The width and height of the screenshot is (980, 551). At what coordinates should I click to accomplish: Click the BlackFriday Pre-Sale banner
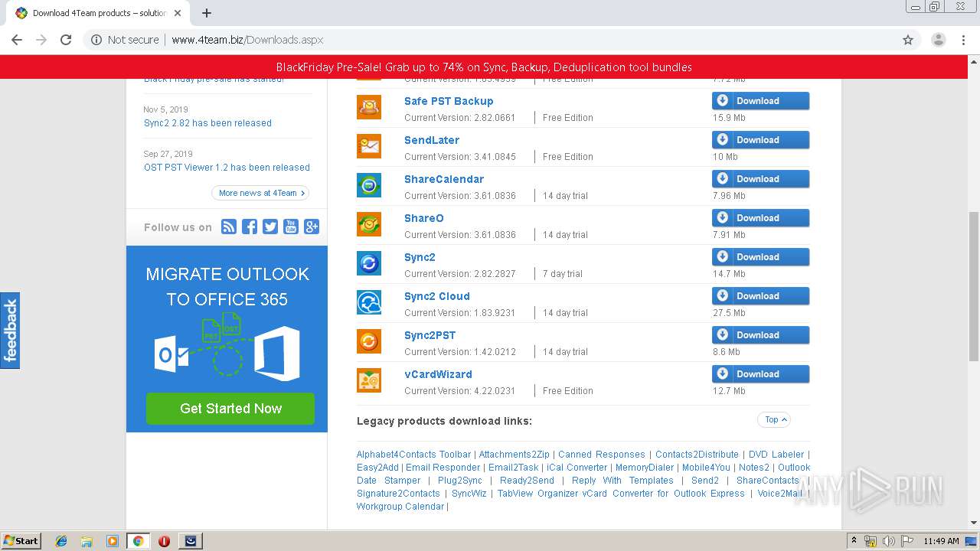click(x=484, y=67)
